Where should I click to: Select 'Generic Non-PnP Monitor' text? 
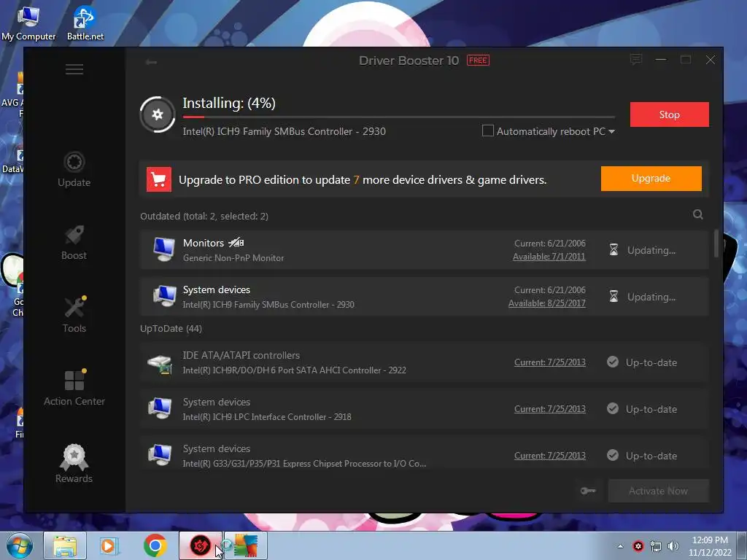click(233, 258)
